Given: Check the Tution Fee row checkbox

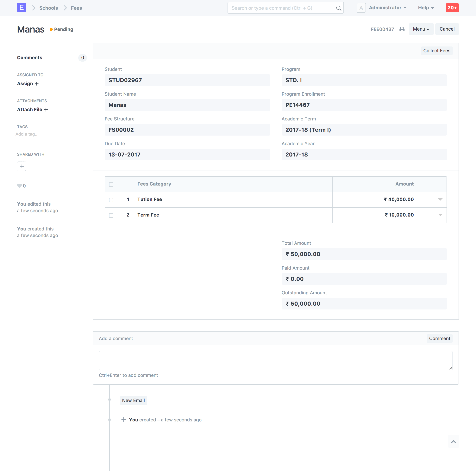Looking at the screenshot, I should 111,200.
